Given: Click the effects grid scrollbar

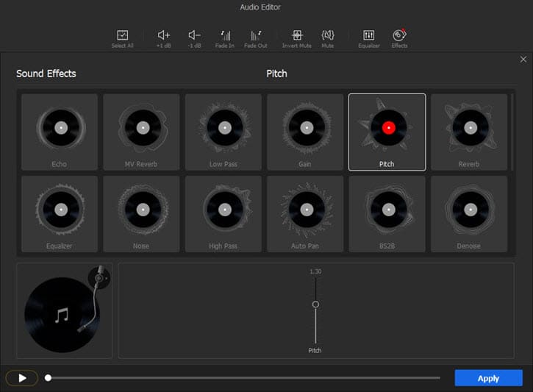Looking at the screenshot, I should [512, 132].
